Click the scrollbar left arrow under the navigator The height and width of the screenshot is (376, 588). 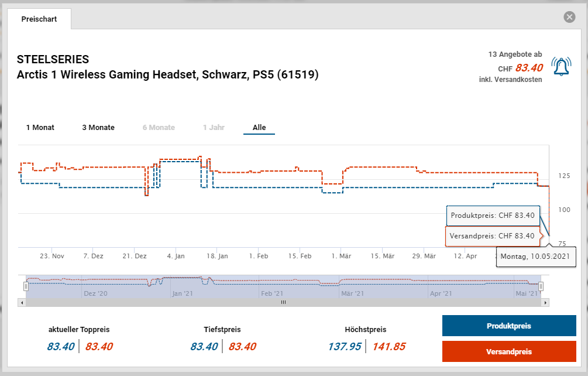22,303
